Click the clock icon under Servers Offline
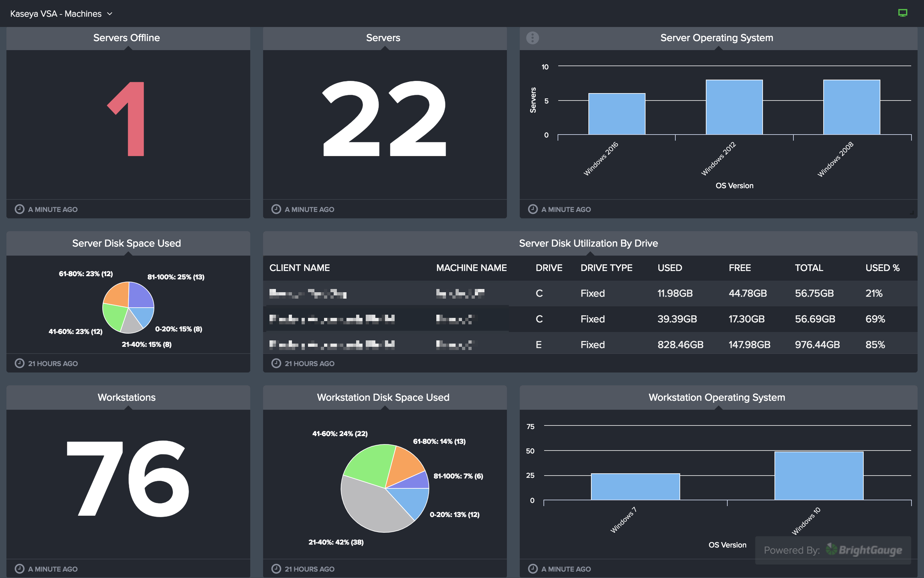The image size is (924, 578). coord(20,209)
